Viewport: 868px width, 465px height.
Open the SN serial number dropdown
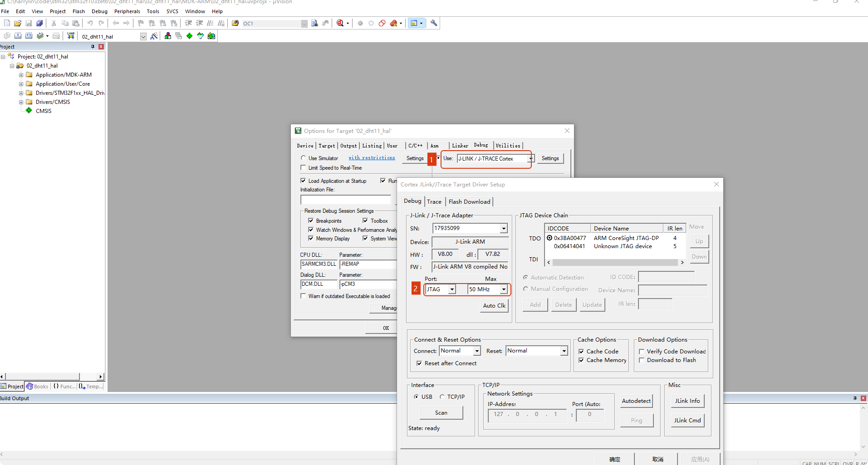(x=504, y=228)
